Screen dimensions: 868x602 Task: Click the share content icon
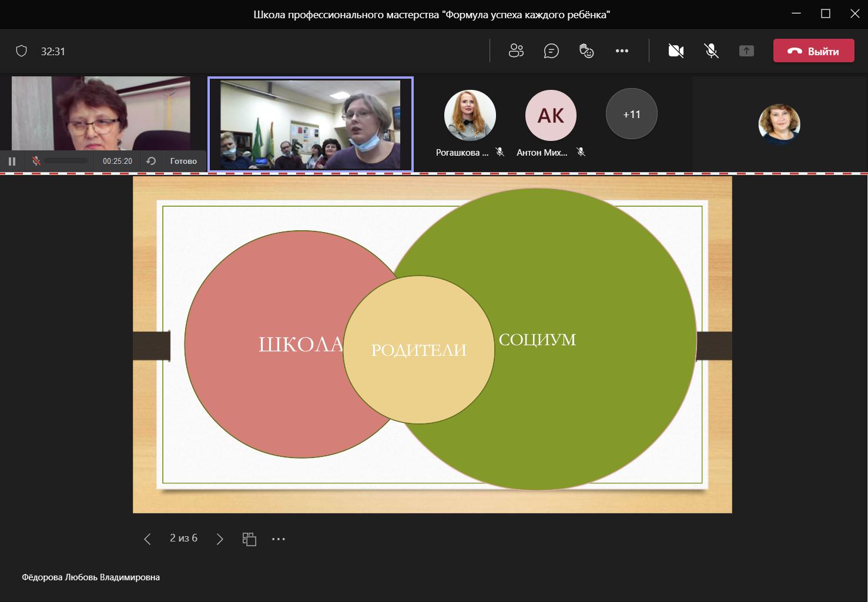tap(746, 51)
